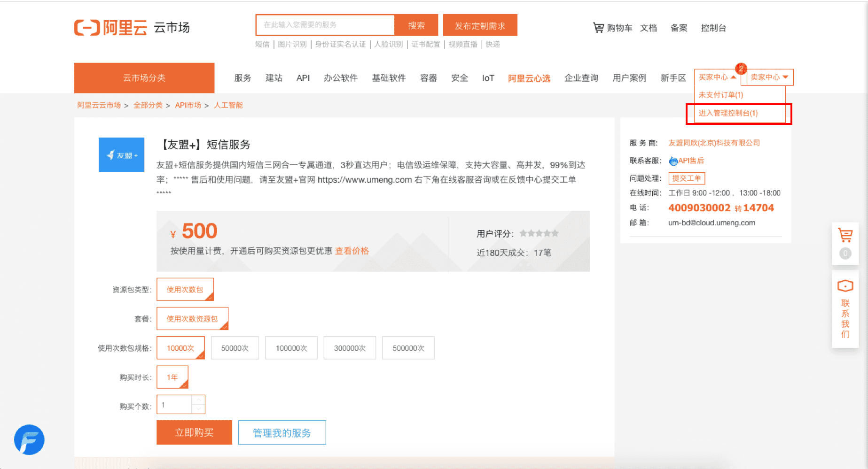Open the floating shopping cart sidebar icon
The image size is (868, 469).
(845, 235)
